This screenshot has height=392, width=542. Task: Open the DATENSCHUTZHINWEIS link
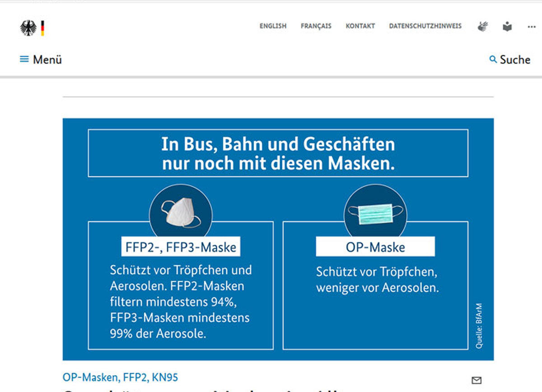tap(425, 26)
